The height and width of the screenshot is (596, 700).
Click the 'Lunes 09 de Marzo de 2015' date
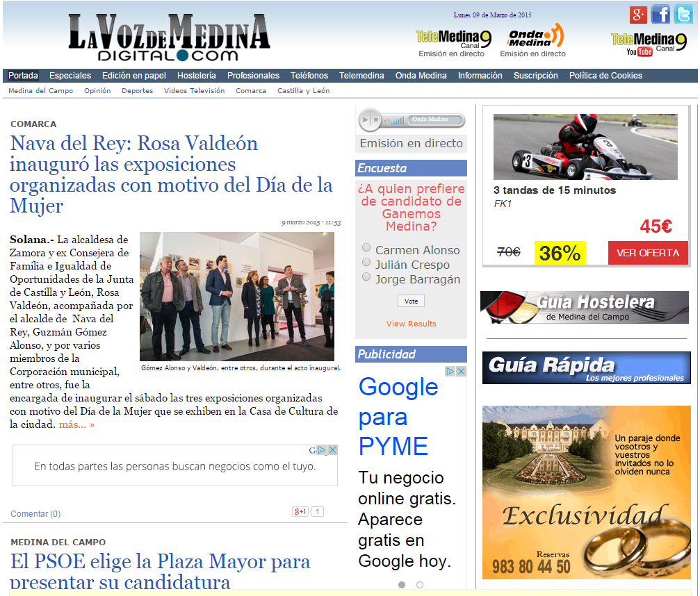coord(492,15)
